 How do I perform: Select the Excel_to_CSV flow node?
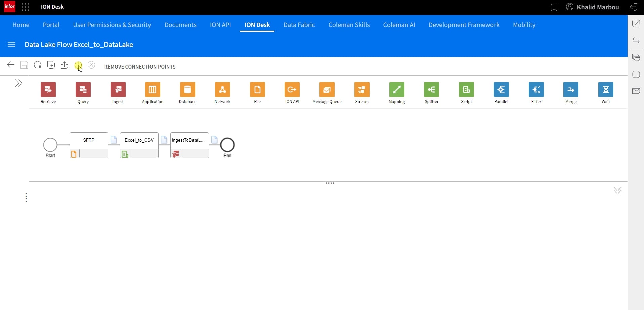[139, 145]
